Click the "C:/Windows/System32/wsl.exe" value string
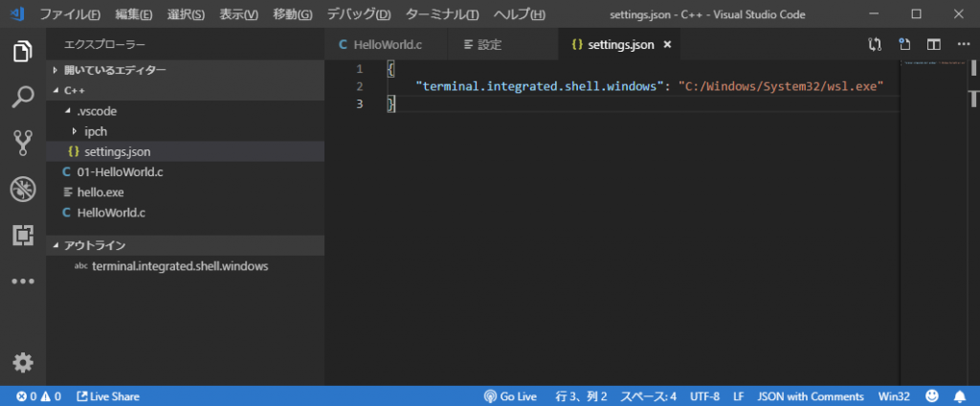Image resolution: width=980 pixels, height=406 pixels. [x=781, y=86]
